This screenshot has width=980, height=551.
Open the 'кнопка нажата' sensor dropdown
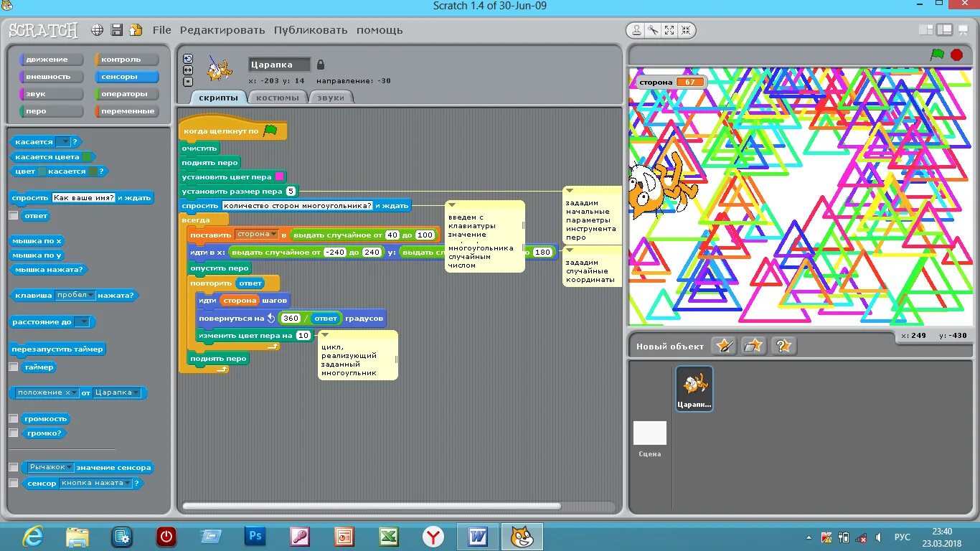[x=96, y=484]
